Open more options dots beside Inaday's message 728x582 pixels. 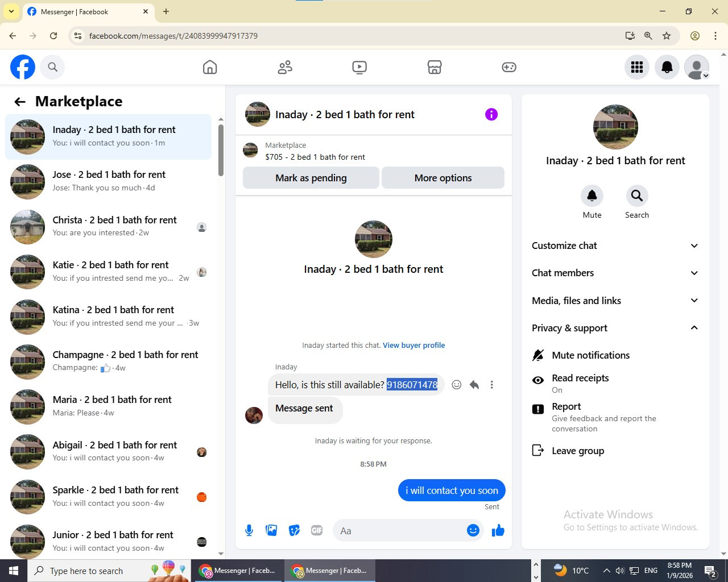[492, 385]
